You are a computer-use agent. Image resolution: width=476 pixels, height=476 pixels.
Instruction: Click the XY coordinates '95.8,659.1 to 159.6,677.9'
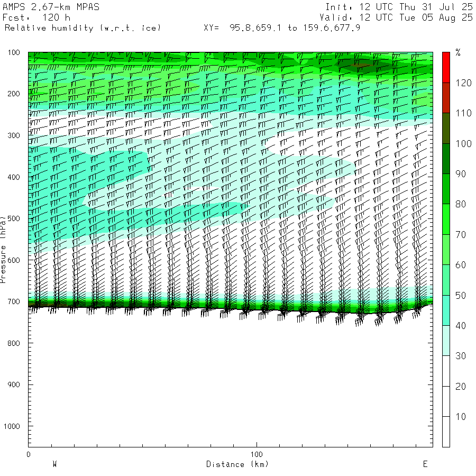pyautogui.click(x=295, y=28)
